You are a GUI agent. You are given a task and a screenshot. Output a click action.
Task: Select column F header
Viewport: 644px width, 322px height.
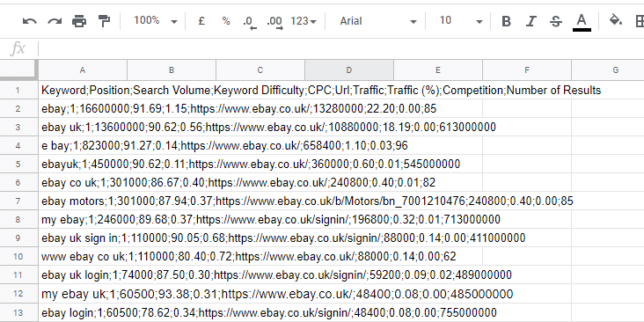526,70
